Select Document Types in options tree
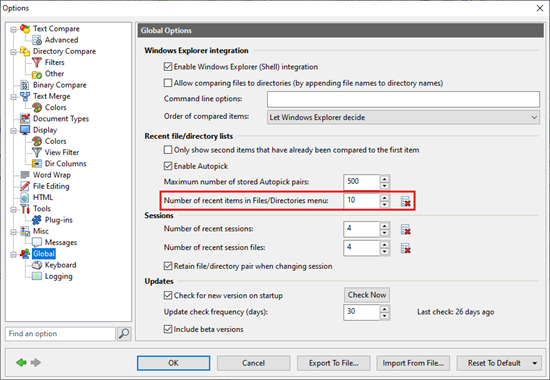This screenshot has height=380, width=550. pos(61,119)
